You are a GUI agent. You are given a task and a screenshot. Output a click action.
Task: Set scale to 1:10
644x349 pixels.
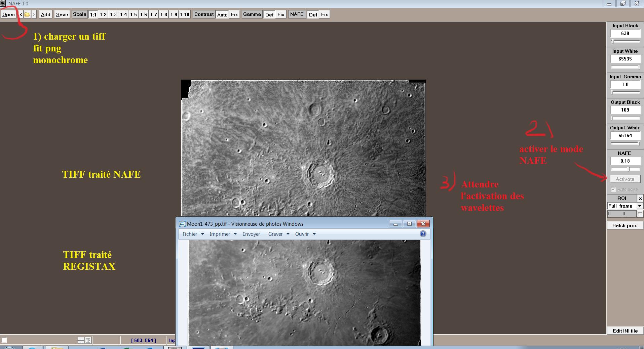[185, 14]
